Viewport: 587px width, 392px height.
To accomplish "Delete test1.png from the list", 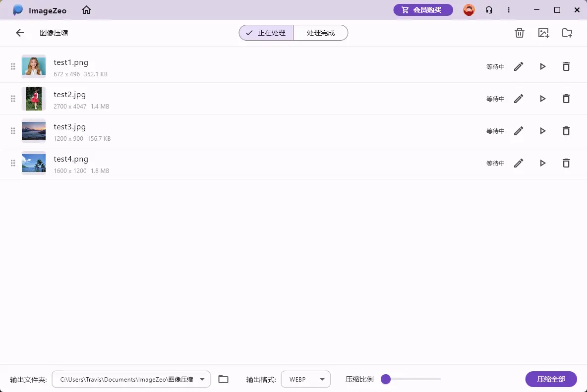I will (566, 66).
